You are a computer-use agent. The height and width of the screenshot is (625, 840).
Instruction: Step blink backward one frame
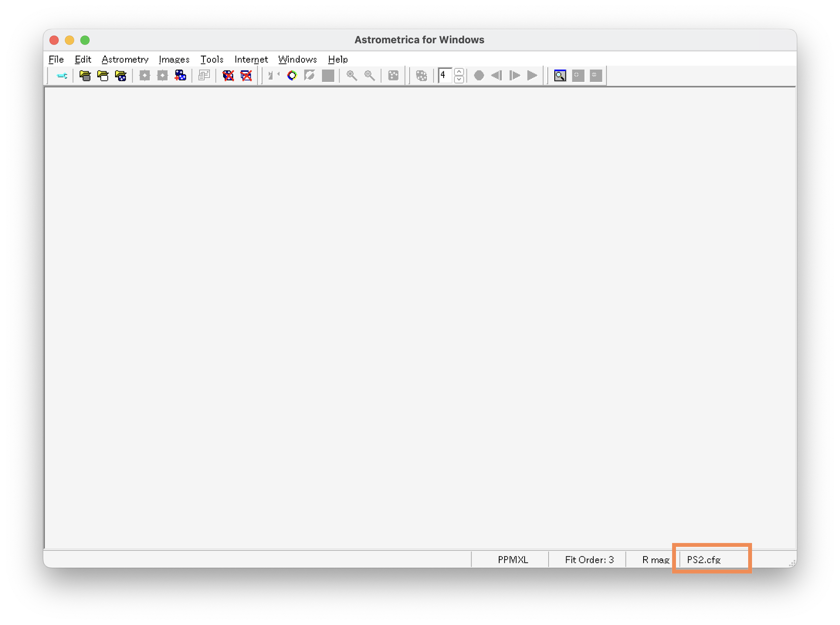coord(497,76)
